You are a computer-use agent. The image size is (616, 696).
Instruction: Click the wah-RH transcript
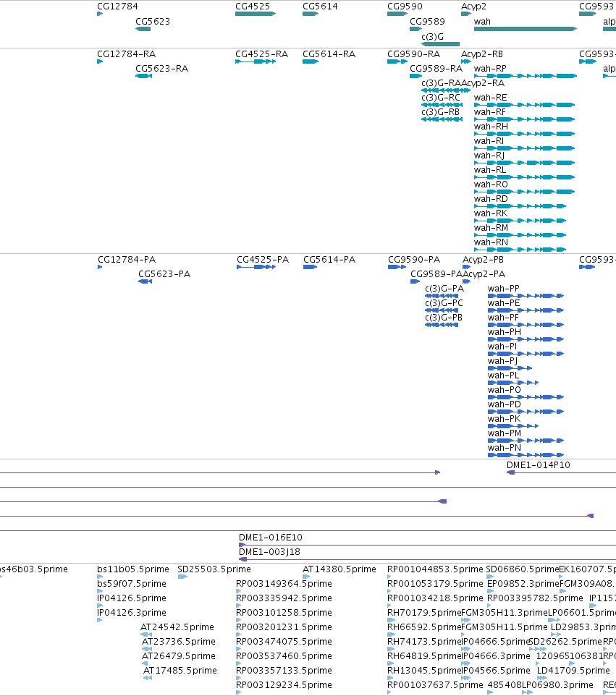pos(525,134)
